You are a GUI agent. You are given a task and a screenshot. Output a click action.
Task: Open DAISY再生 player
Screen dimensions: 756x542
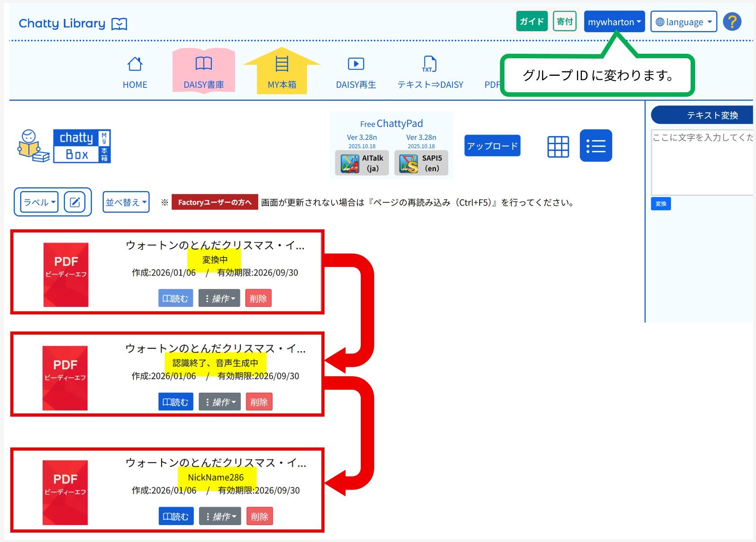pyautogui.click(x=356, y=73)
